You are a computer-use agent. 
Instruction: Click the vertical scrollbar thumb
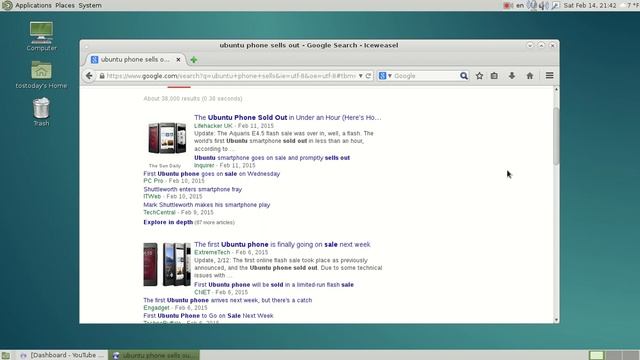(556, 136)
